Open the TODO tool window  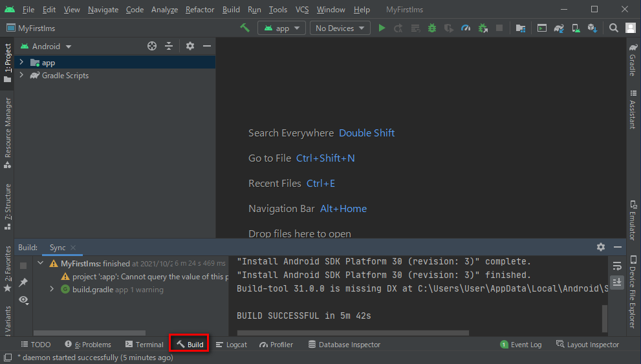point(36,345)
